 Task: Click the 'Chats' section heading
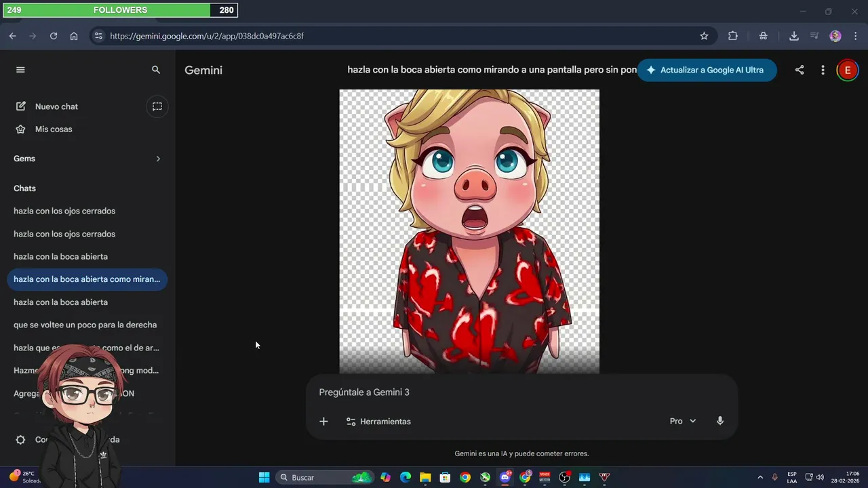(24, 188)
